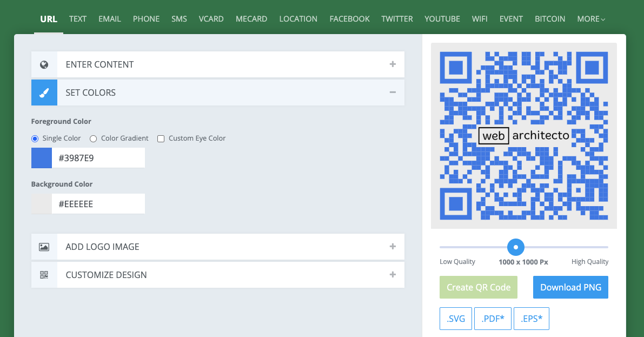Select the Single Color radio button
644x337 pixels.
click(x=35, y=138)
